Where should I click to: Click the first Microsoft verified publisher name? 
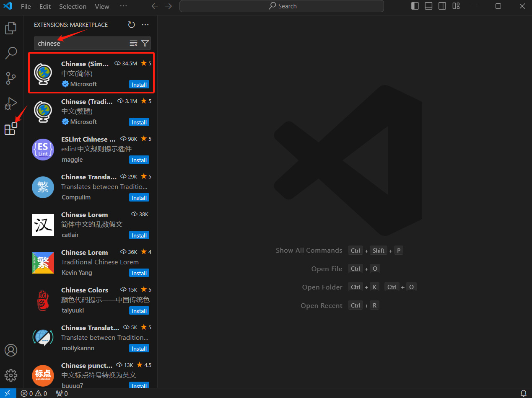click(x=83, y=84)
